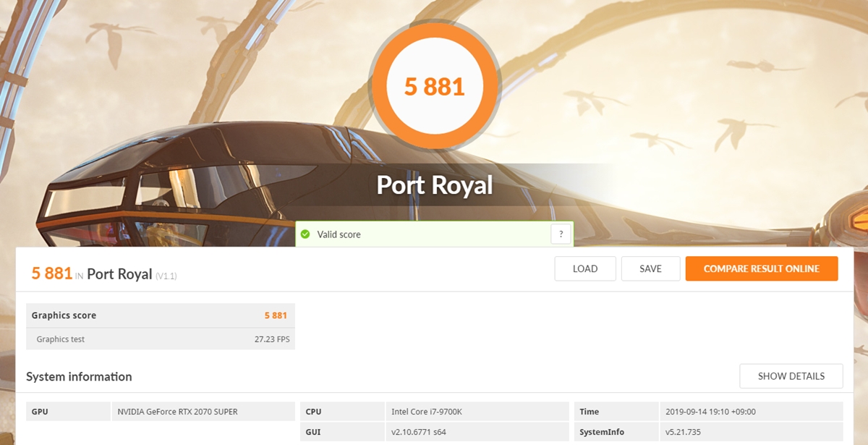
Task: Click the CPU label cell
Action: 341,412
